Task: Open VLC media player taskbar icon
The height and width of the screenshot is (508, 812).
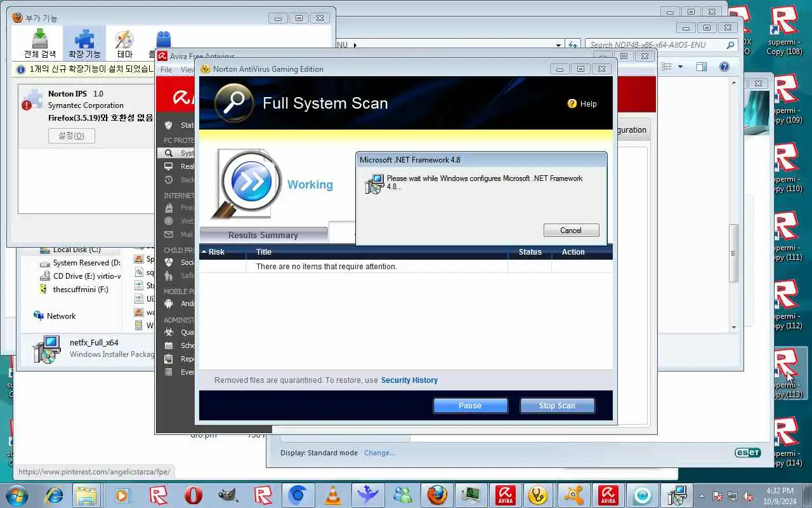Action: (x=332, y=495)
